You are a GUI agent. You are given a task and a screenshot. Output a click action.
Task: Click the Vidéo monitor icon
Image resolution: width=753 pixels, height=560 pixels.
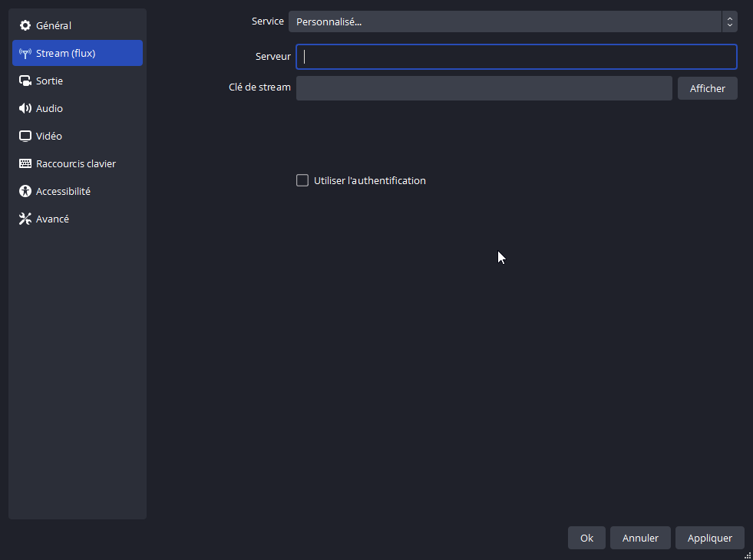coord(25,137)
